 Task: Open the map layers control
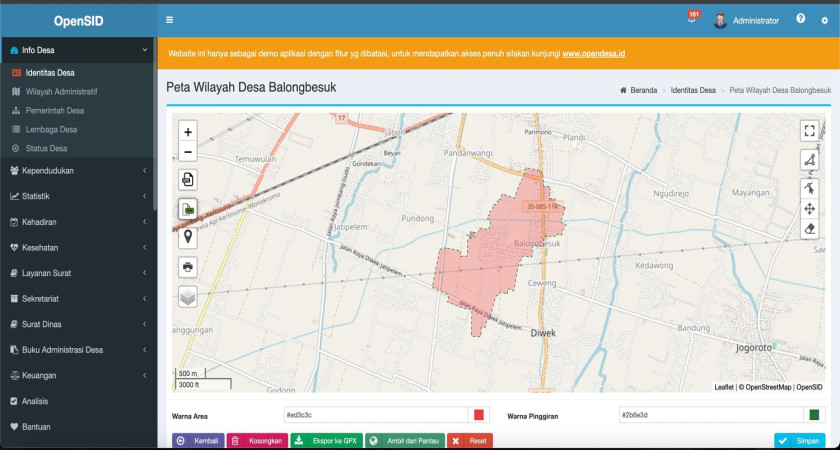click(188, 297)
